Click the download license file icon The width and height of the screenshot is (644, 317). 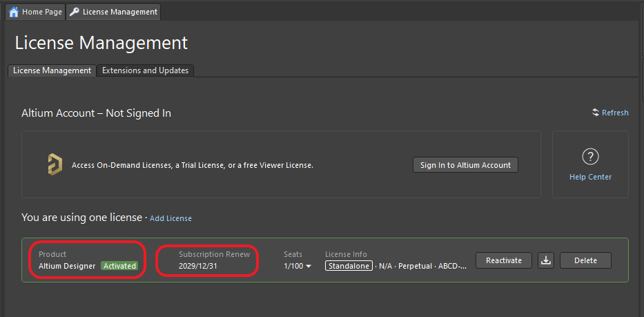pos(546,260)
